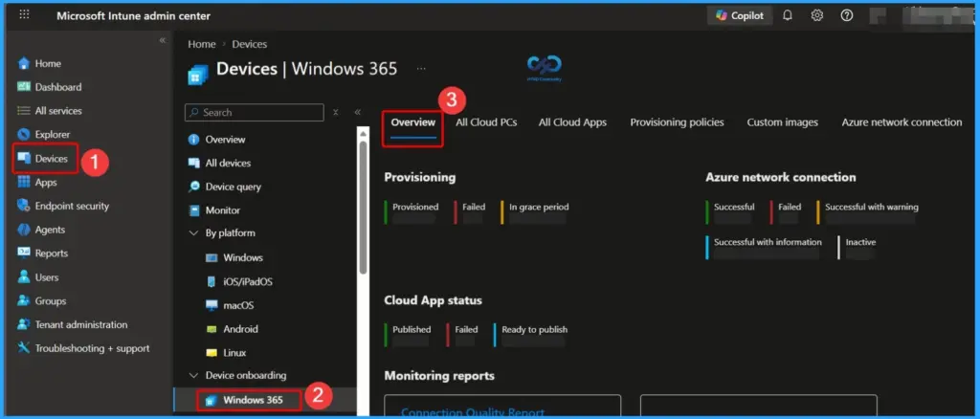
Task: Click the Home icon in sidebar
Action: (24, 63)
